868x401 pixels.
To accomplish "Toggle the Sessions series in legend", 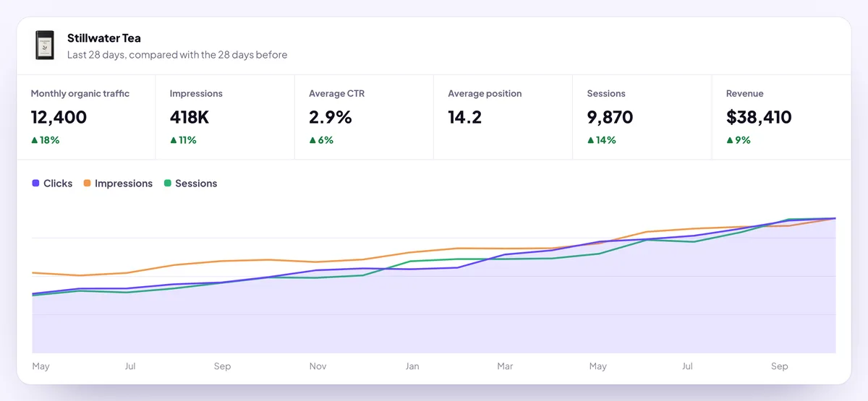I will click(190, 184).
